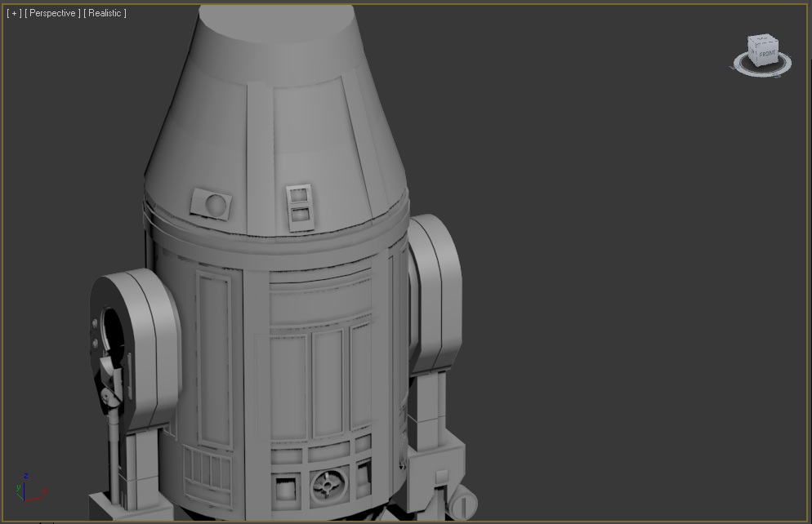Image resolution: width=812 pixels, height=524 pixels.
Task: Click the right rotation arrow on the compass
Action: pos(776,77)
